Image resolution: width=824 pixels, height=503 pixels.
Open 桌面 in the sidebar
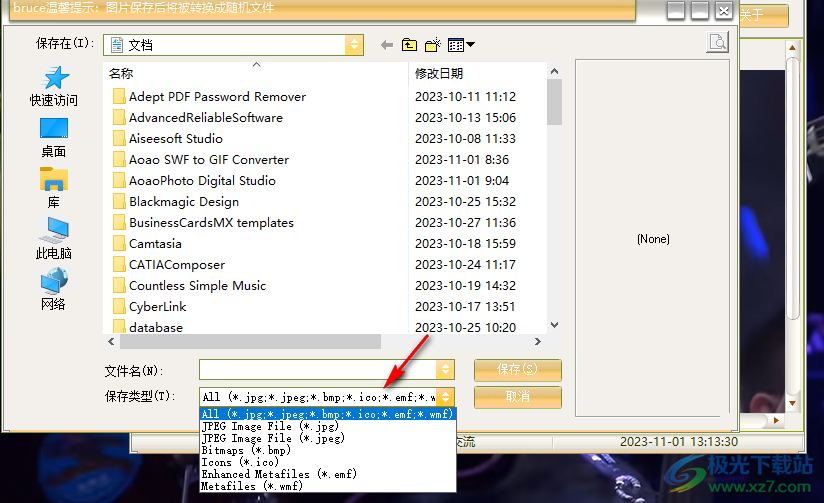coord(54,138)
